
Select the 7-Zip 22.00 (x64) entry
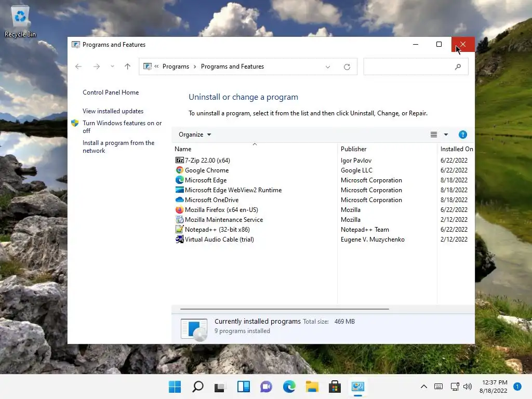coord(207,160)
